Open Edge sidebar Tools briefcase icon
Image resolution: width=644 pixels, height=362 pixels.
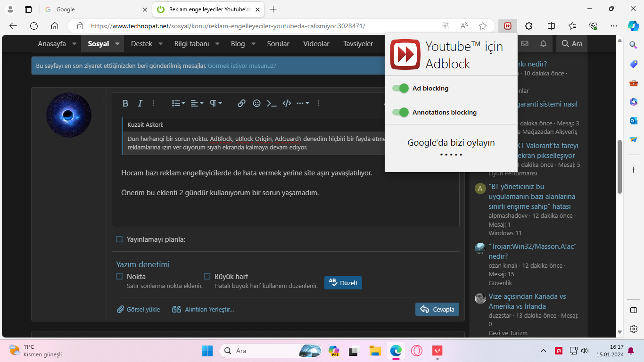coord(633,83)
